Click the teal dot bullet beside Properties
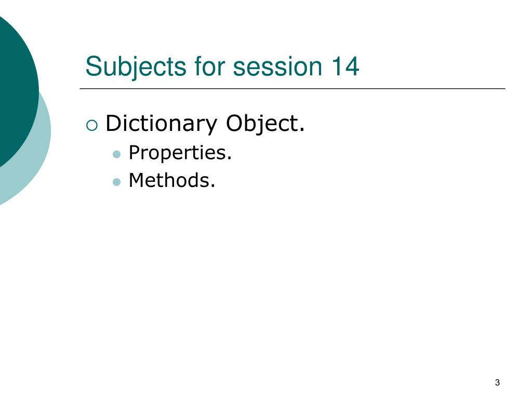532x399 pixels. (116, 154)
